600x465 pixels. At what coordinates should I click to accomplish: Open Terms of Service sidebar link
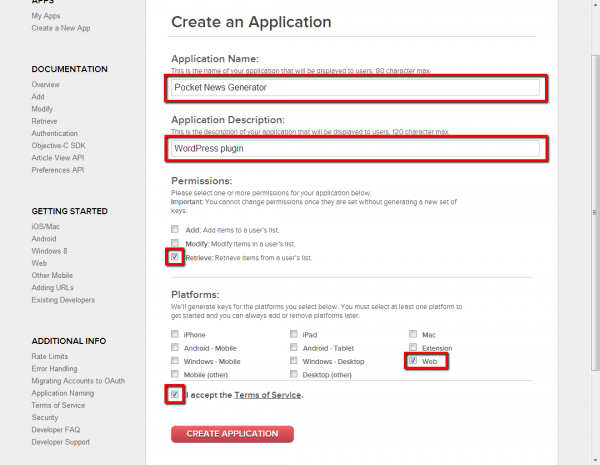click(x=58, y=405)
